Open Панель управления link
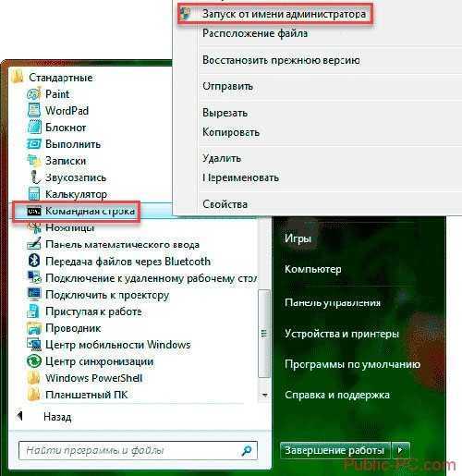462x476 pixels. click(x=333, y=302)
